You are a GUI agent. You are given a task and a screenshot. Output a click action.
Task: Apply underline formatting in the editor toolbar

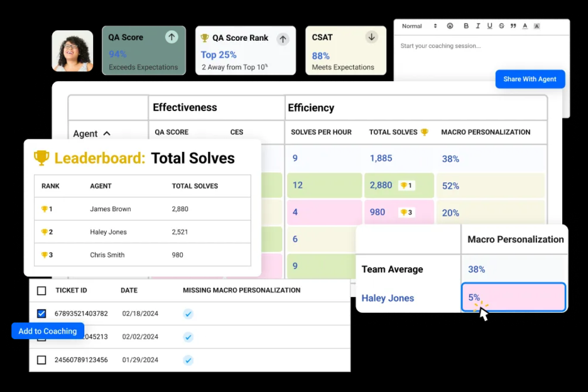pos(489,26)
